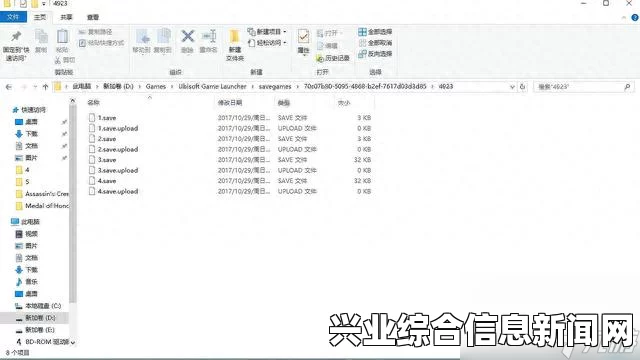Click the blue Help question mark icon
The height and width of the screenshot is (360, 640).
click(635, 18)
